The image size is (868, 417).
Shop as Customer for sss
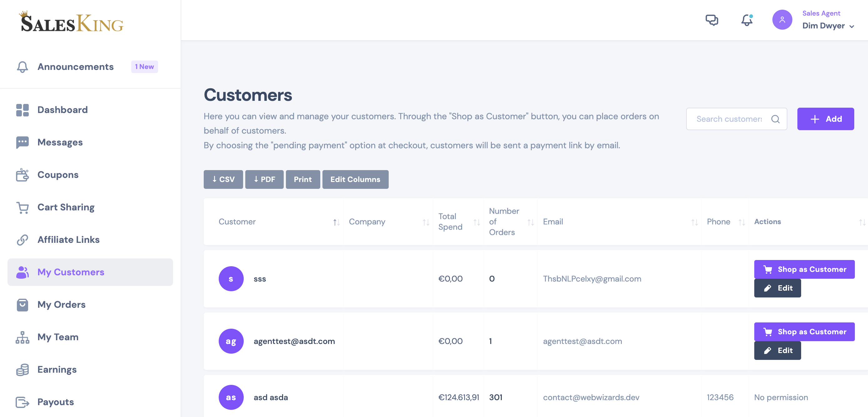[804, 269]
